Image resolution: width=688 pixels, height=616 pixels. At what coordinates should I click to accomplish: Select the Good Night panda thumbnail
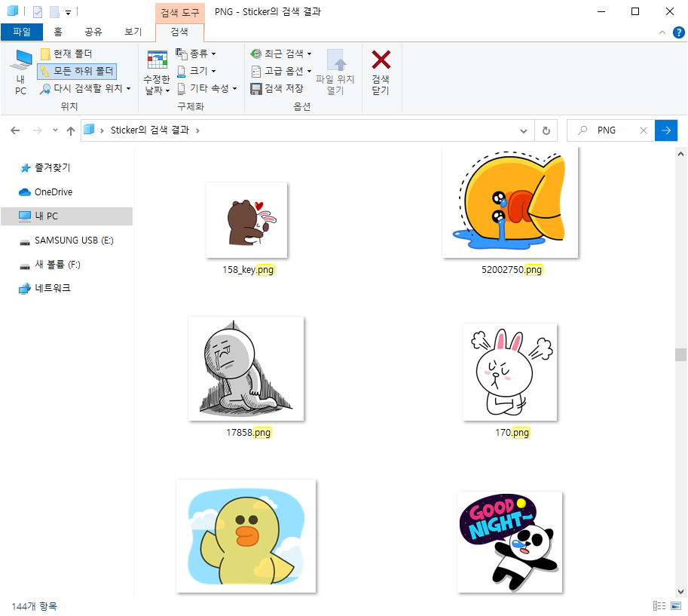point(510,542)
